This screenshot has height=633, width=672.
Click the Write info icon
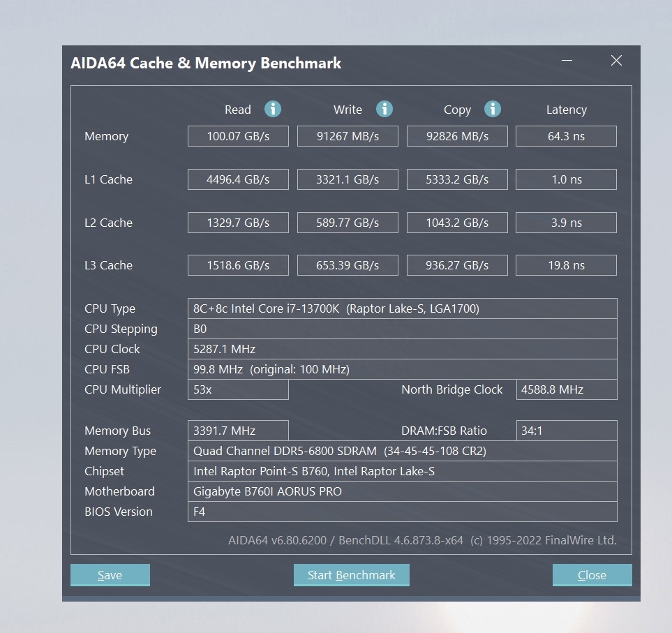(x=384, y=110)
